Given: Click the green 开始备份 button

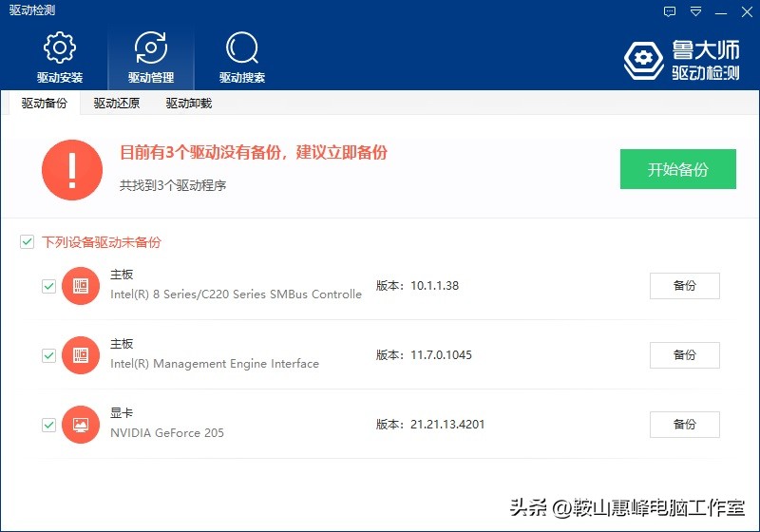Looking at the screenshot, I should tap(677, 169).
